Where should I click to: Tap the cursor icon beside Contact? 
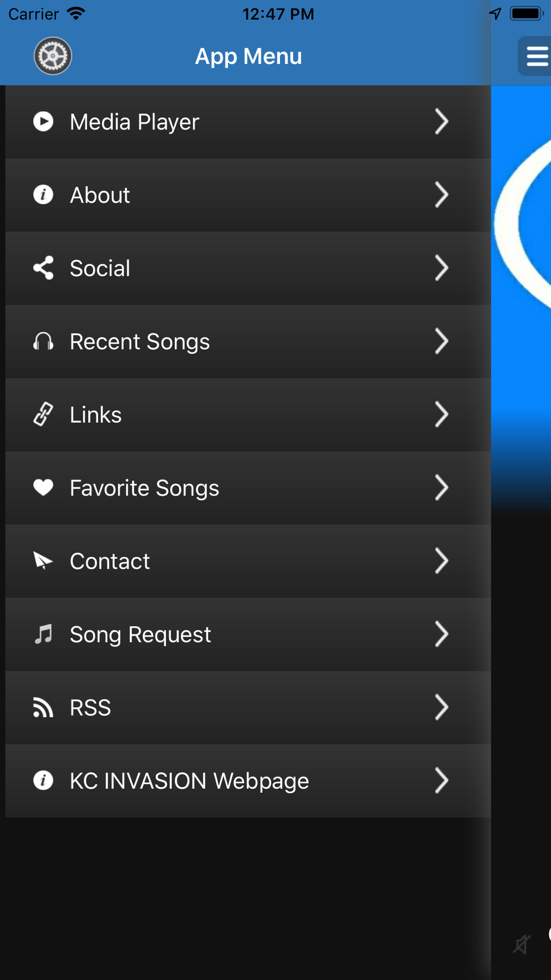43,561
